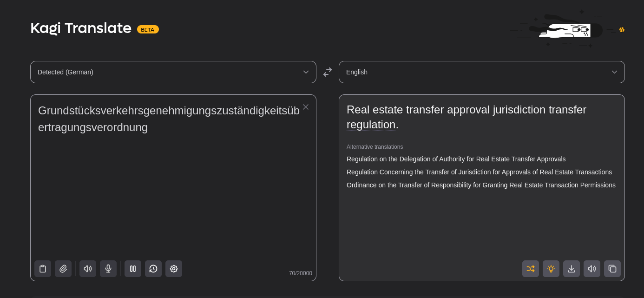Attach a file with the paperclip icon
Screen dimensions: 644x298
tap(63, 269)
